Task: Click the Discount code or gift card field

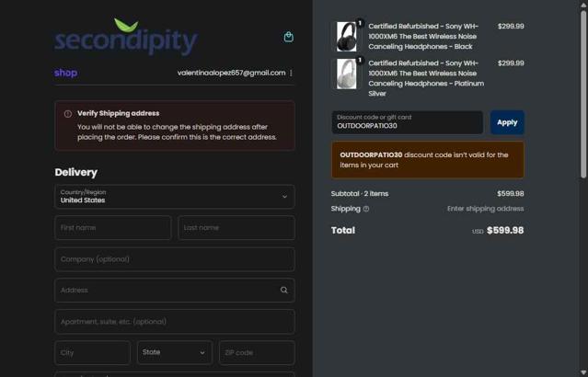Action: click(x=408, y=122)
